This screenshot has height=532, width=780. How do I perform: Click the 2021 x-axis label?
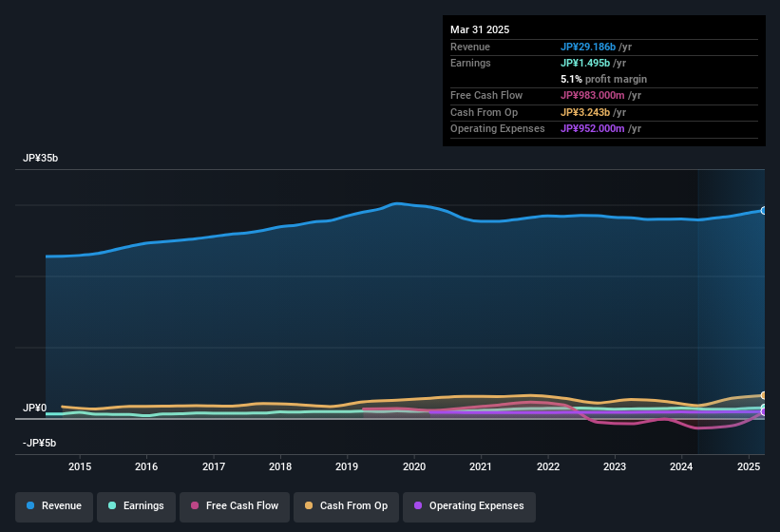pos(481,466)
